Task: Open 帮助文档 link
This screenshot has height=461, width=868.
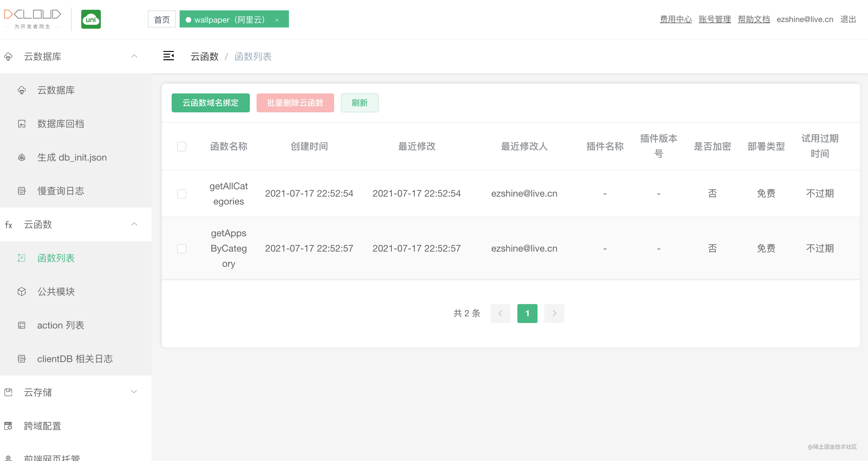Action: [x=754, y=19]
